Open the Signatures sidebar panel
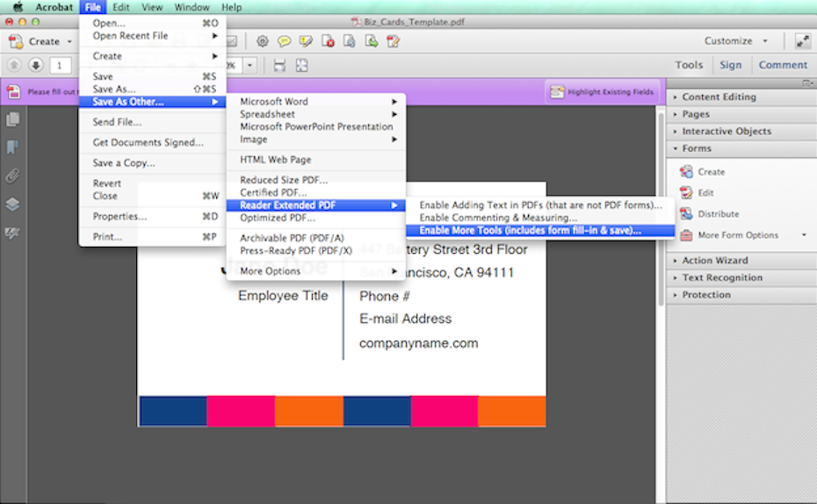Image resolution: width=817 pixels, height=504 pixels. 12,233
